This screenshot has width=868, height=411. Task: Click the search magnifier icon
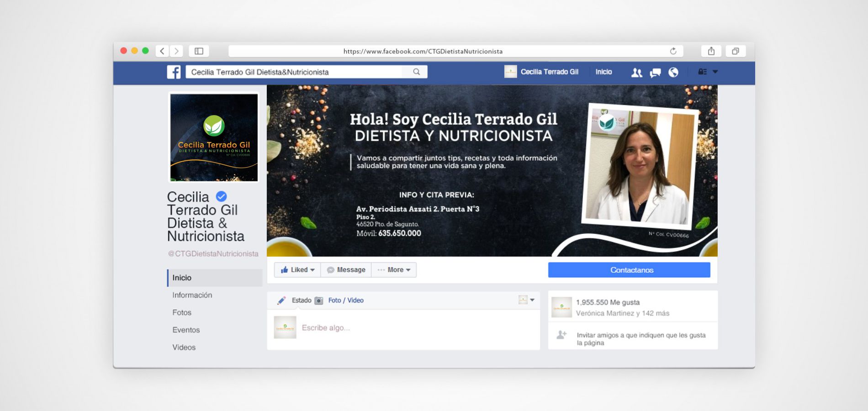416,72
